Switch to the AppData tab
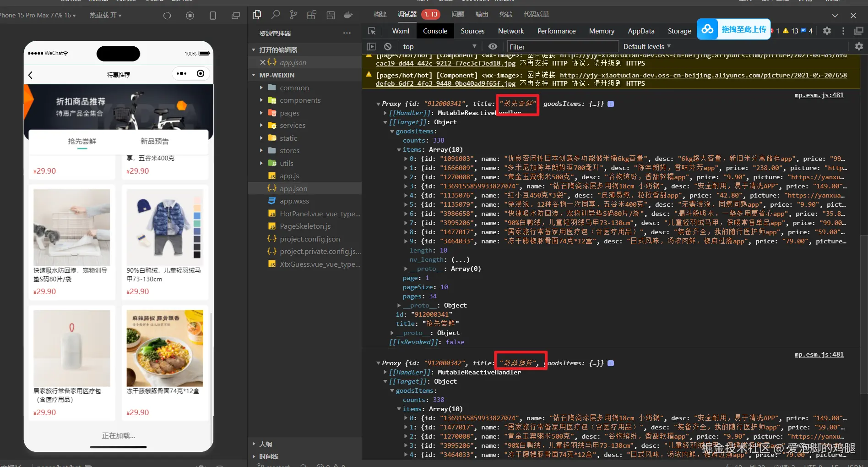Screen dimensions: 868x467 (640, 31)
